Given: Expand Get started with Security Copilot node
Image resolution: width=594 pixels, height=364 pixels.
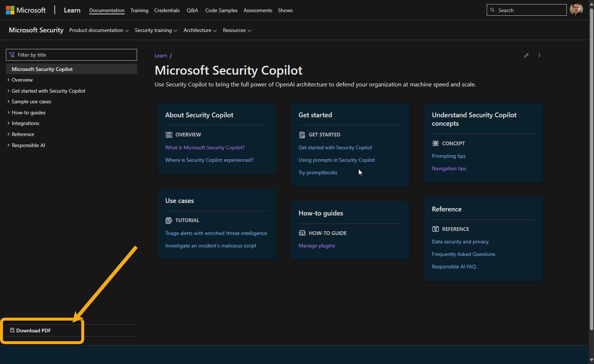Looking at the screenshot, I should [x=8, y=91].
